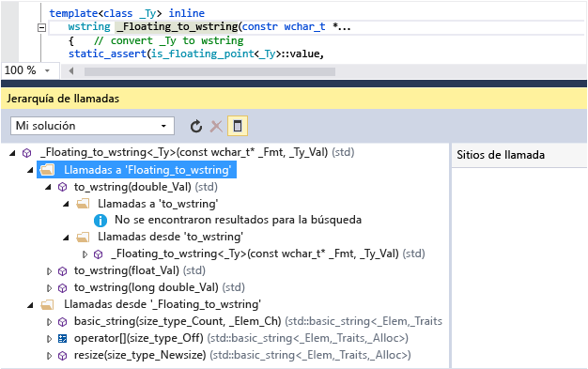Screen dimensions: 588x369
Task: Click folder icon of Llamadas desde '_Floating_to_wstring'
Action: (47, 304)
